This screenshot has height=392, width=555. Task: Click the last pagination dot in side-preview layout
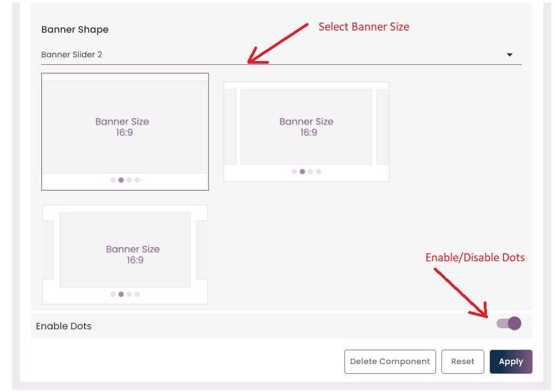319,171
